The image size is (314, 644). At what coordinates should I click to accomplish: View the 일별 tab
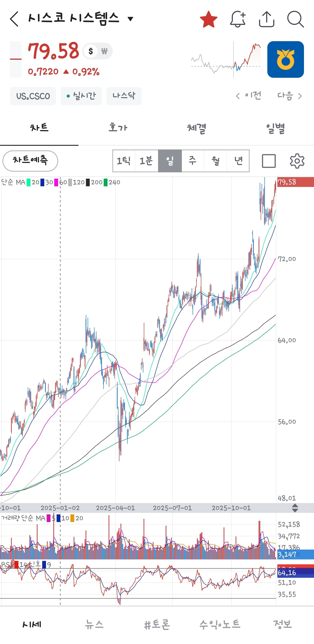pos(275,128)
